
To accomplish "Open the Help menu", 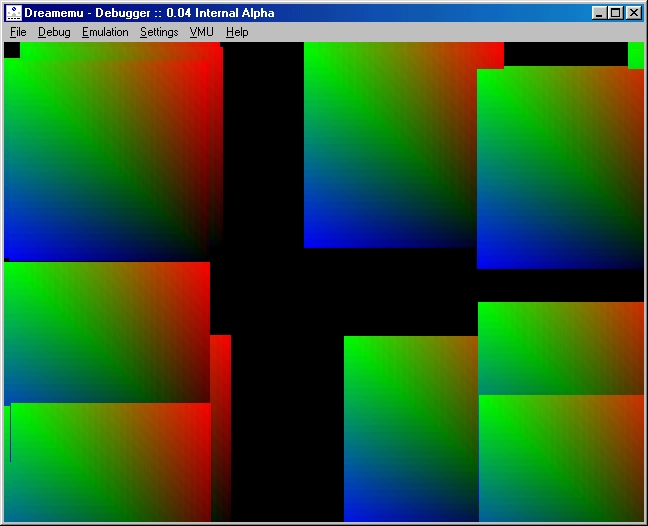I will tap(237, 32).
